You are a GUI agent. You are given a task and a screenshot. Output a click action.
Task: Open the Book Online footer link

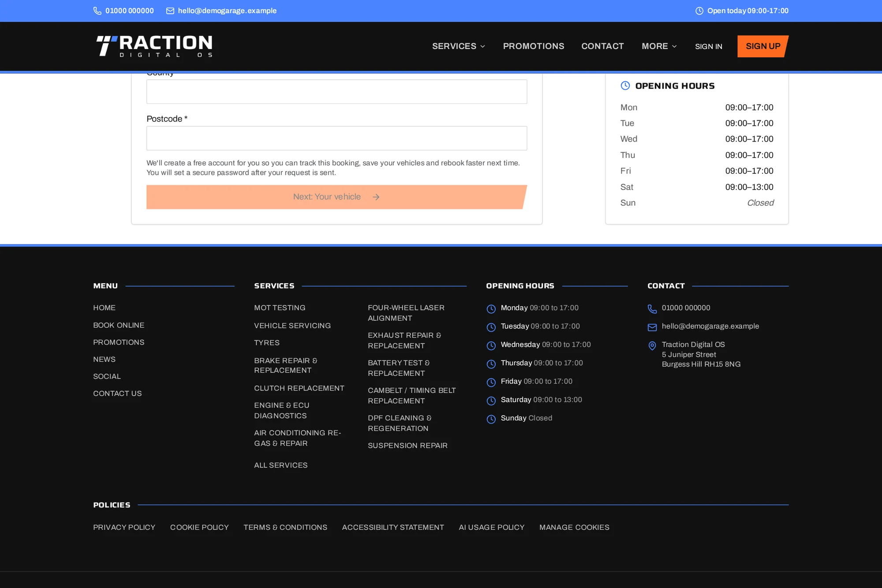click(119, 325)
